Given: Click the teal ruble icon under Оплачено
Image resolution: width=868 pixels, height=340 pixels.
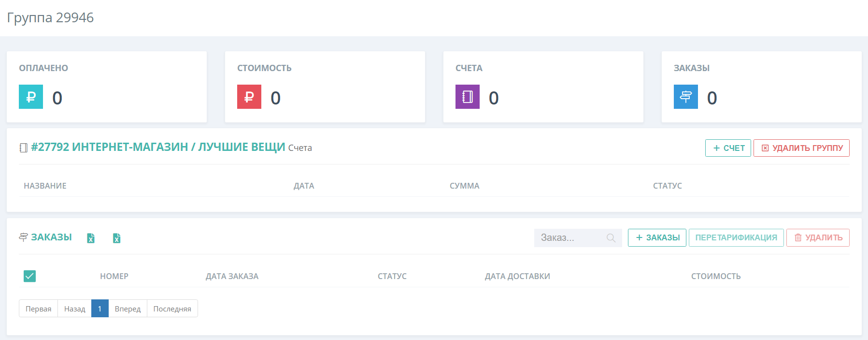Looking at the screenshot, I should (31, 97).
